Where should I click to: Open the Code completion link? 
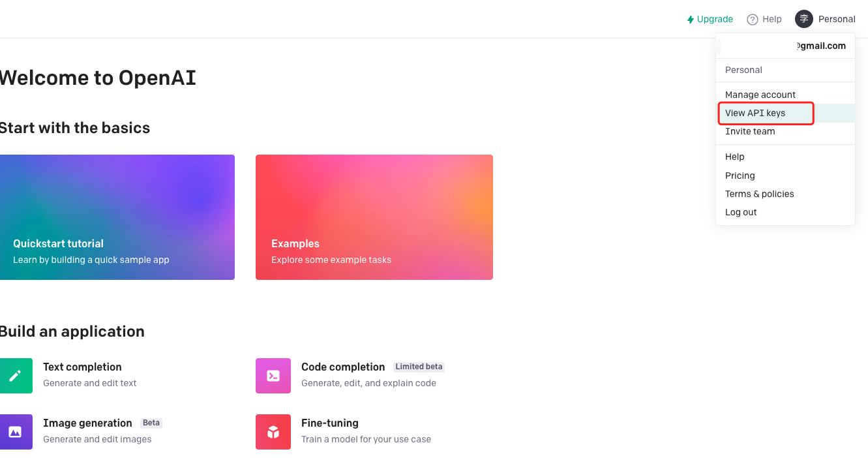[x=343, y=367]
